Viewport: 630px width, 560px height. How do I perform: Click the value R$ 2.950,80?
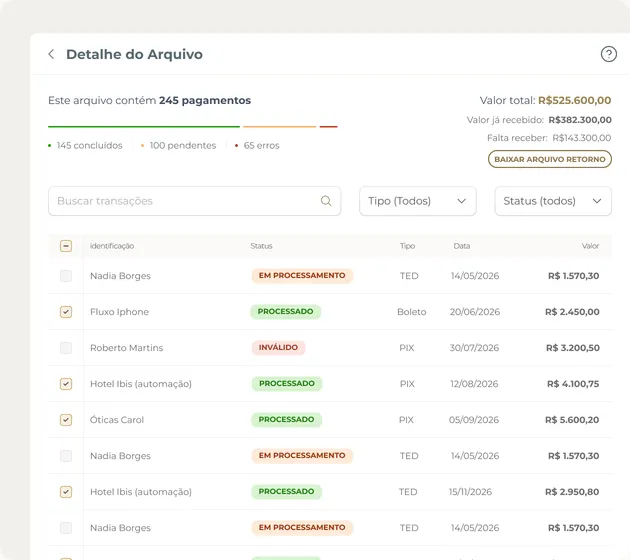coord(572,492)
